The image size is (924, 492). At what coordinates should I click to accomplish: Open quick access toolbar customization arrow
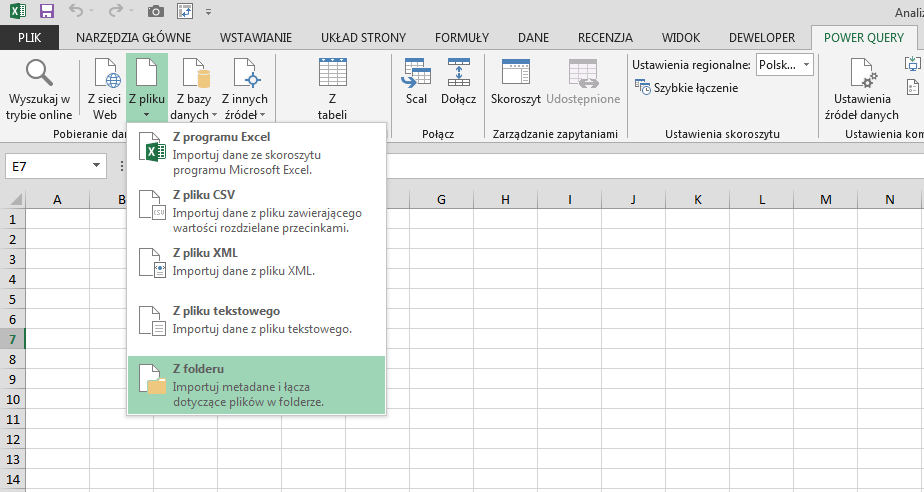pos(209,11)
